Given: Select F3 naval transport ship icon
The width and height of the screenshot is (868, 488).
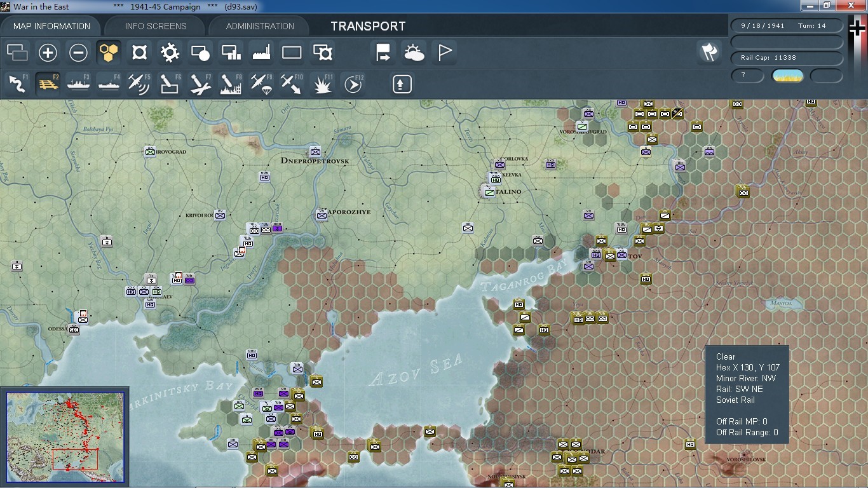Looking at the screenshot, I should [x=78, y=84].
